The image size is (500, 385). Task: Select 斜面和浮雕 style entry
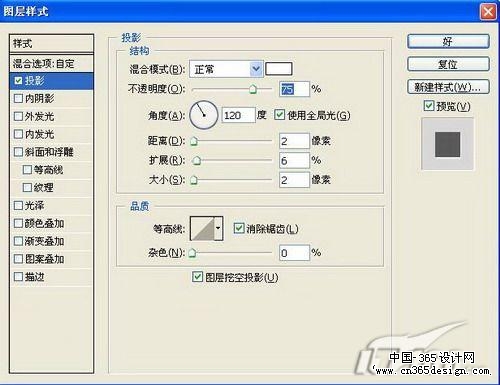pos(52,152)
